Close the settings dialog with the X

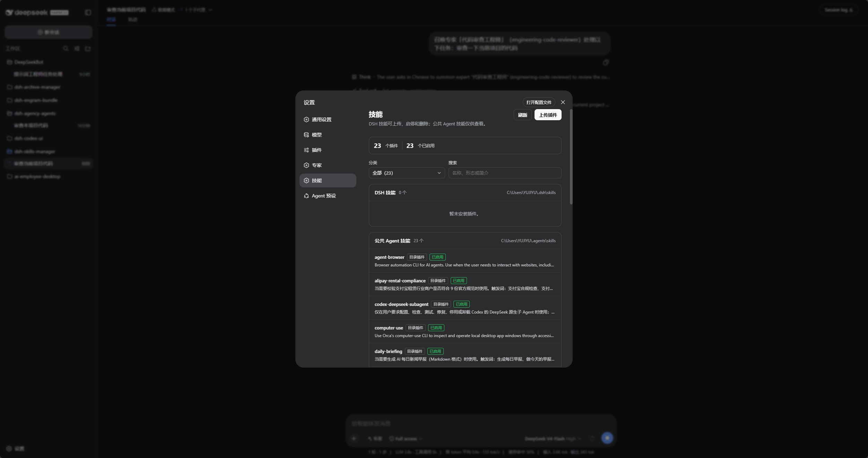tap(563, 102)
